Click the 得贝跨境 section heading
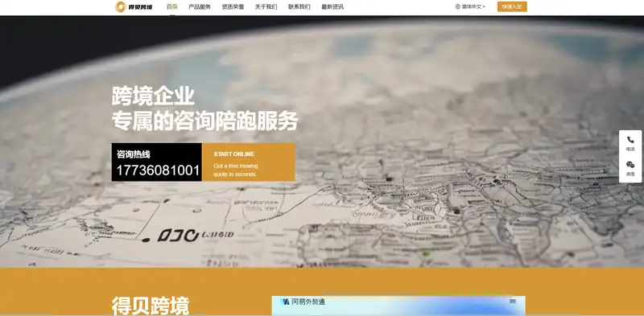Screen dimensions: 644x316 pos(151,306)
